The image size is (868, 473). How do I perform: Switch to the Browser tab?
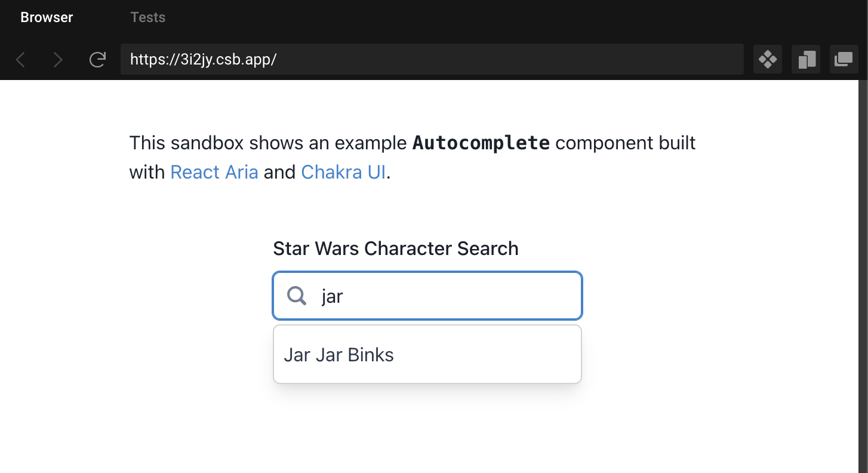(47, 17)
